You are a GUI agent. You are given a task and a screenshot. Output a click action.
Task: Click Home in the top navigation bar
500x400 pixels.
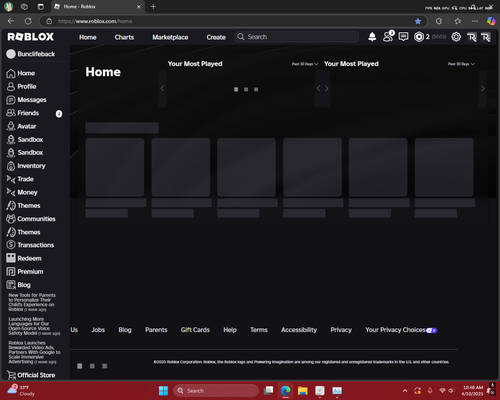click(x=88, y=37)
